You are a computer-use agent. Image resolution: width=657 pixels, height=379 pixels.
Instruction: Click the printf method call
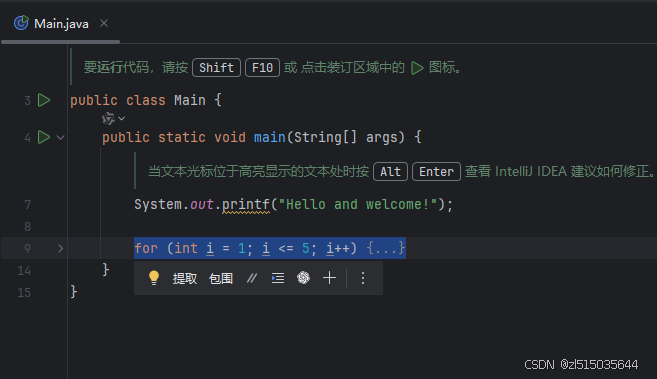(x=246, y=204)
